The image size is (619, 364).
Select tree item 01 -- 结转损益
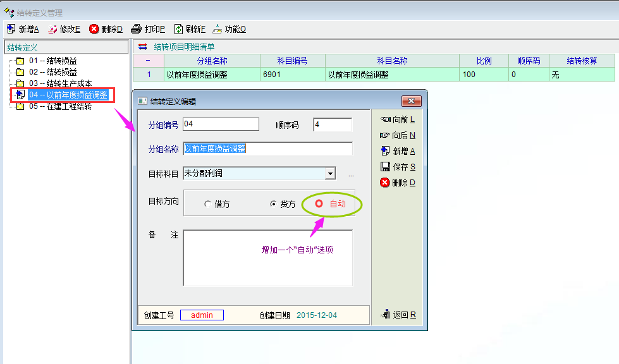pyautogui.click(x=52, y=61)
